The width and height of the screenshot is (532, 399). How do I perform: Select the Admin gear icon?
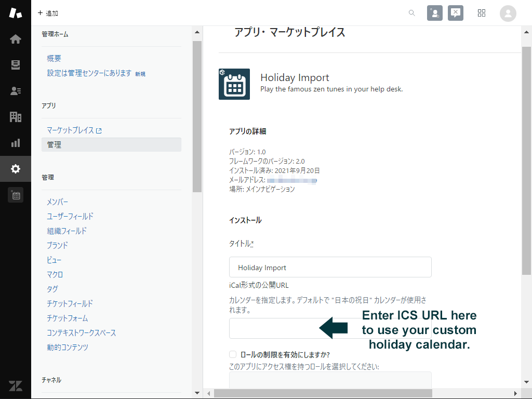coord(16,169)
